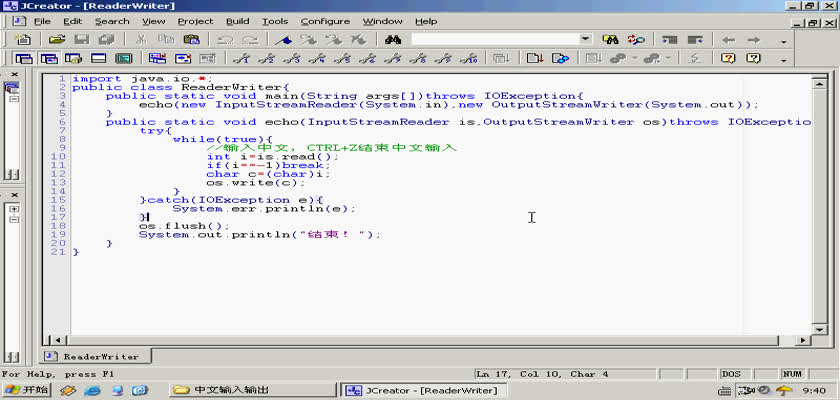Screen dimensions: 840x400
Task: Click the code line 'os.flush();'
Action: [x=184, y=226]
